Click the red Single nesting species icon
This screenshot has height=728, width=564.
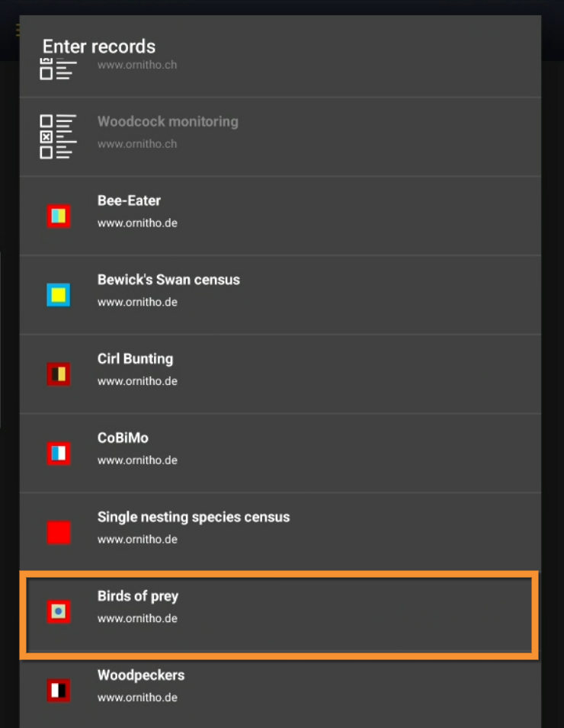(59, 532)
